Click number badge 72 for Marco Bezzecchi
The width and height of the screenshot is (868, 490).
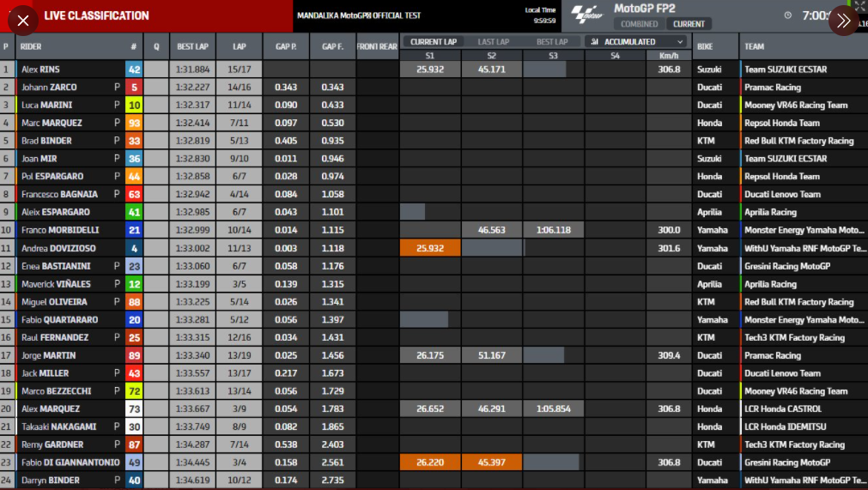point(134,391)
